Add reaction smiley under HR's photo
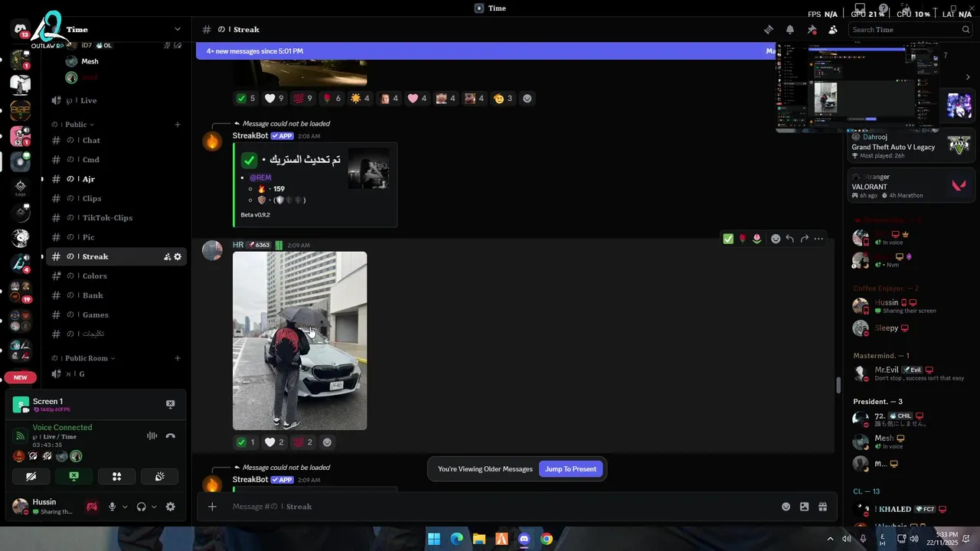The image size is (980, 551). 327,442
